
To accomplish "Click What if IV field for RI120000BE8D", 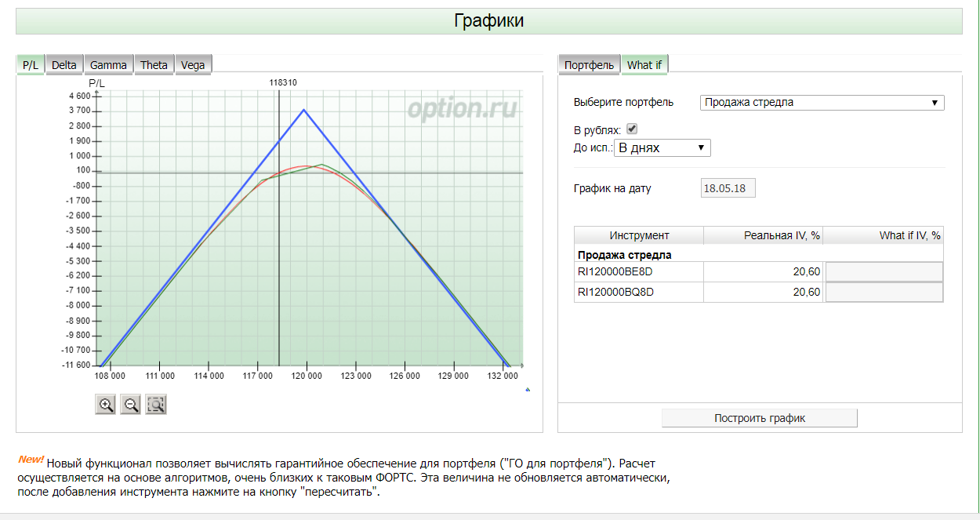I will 884,271.
